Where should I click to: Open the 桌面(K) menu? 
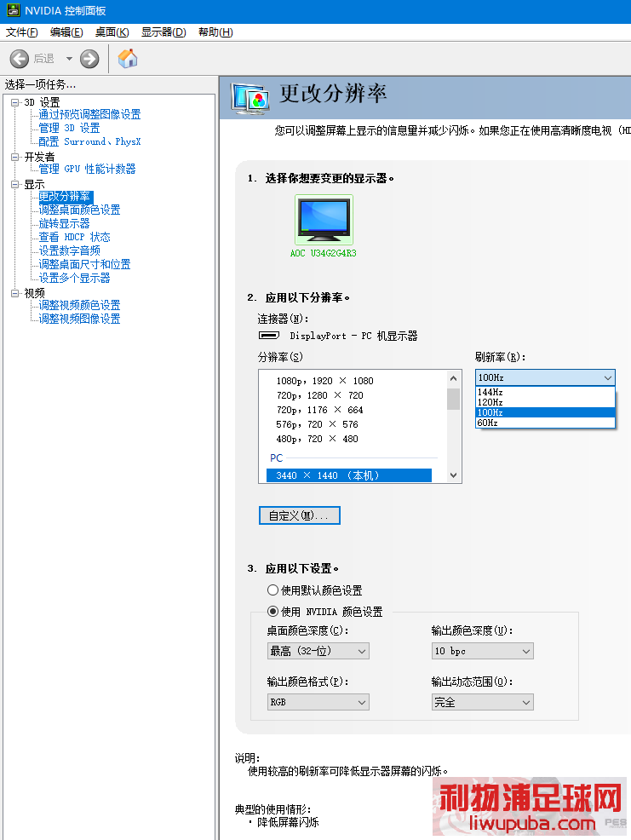click(x=112, y=32)
